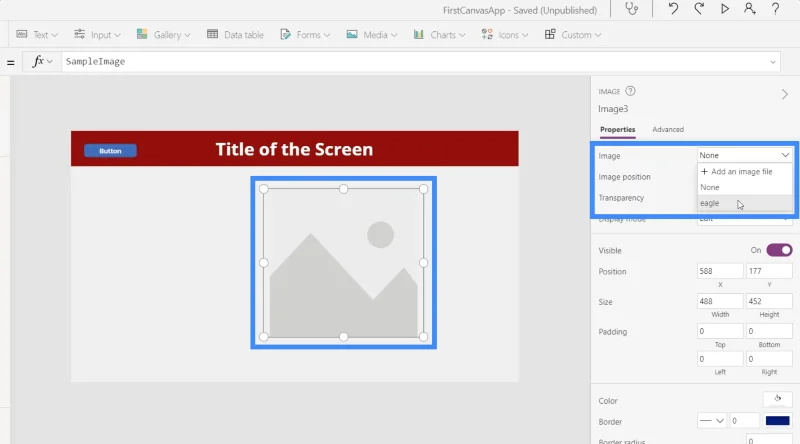Edit the Position X field
Screen dimensions: 800x444
[x=720, y=271]
